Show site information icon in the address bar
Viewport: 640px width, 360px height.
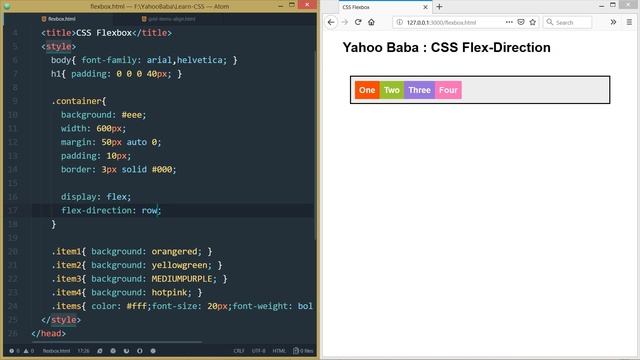(400, 22)
